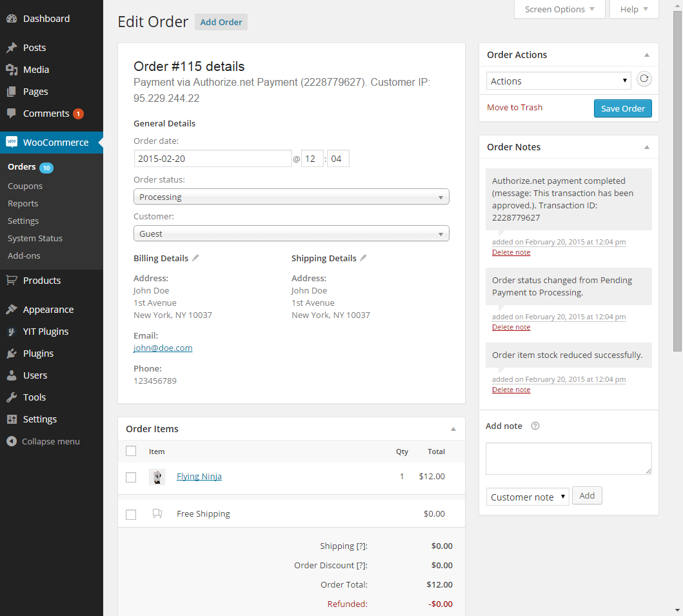Tick the Free Shipping row checkbox
Screen dimensions: 683x616
131,515
